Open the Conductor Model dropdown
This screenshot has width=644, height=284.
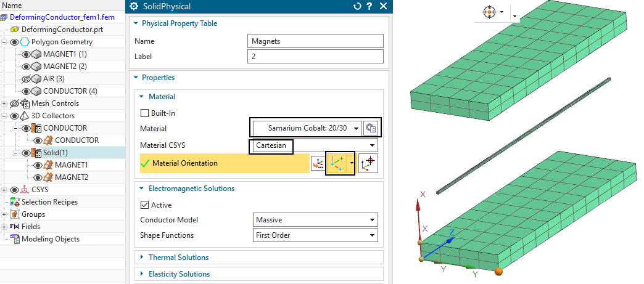pyautogui.click(x=315, y=220)
